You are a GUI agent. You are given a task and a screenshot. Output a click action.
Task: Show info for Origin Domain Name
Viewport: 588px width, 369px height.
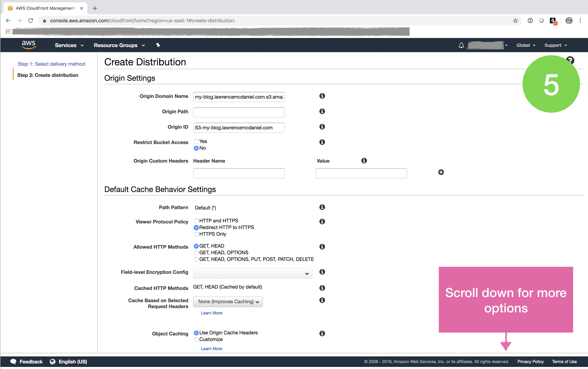(x=322, y=96)
